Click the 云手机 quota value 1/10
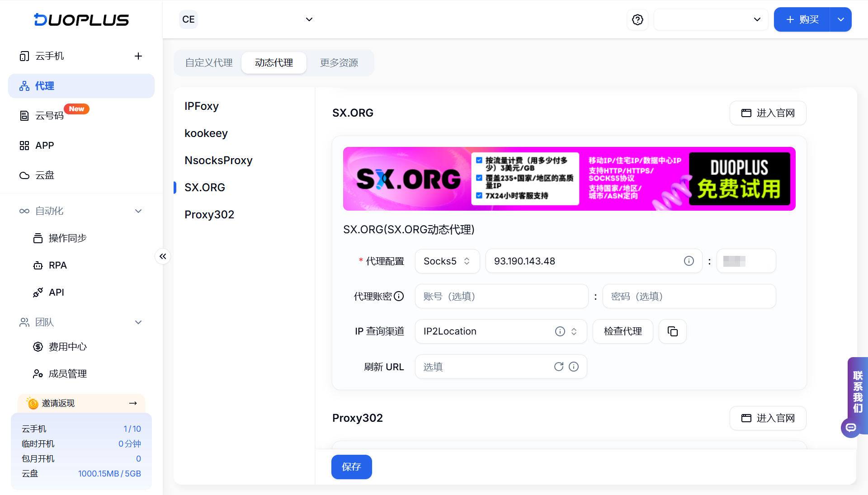 (132, 429)
